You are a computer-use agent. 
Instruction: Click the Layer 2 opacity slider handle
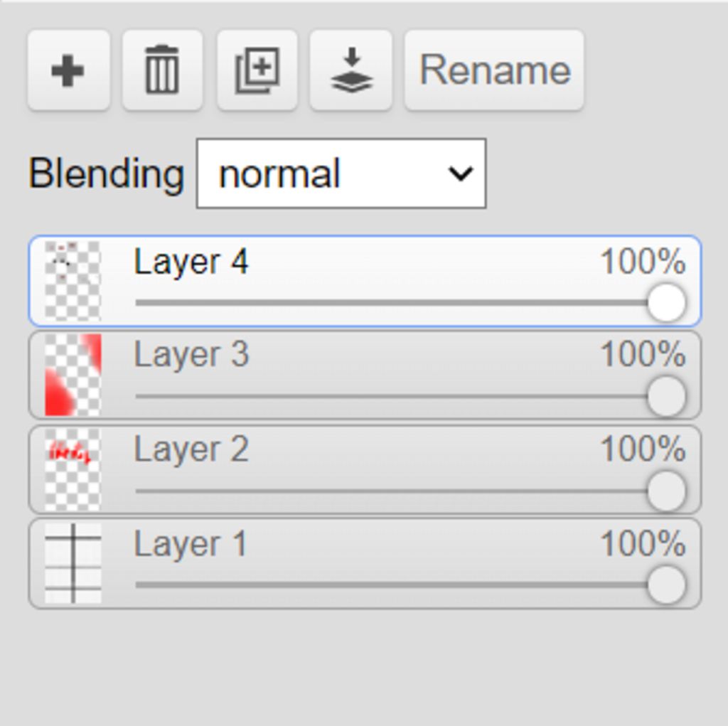(667, 491)
